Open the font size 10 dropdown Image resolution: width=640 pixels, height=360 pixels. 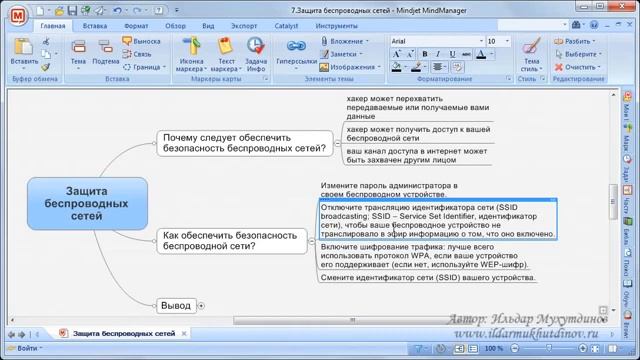click(507, 41)
